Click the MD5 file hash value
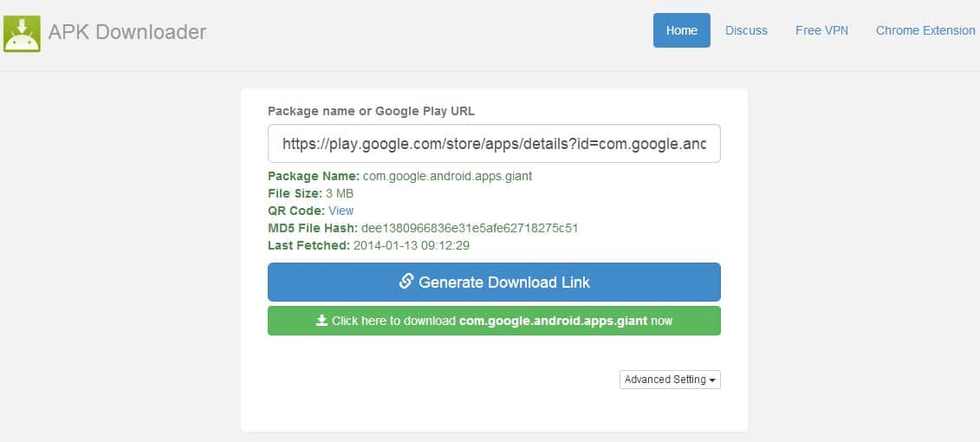This screenshot has width=980, height=442. click(x=470, y=228)
